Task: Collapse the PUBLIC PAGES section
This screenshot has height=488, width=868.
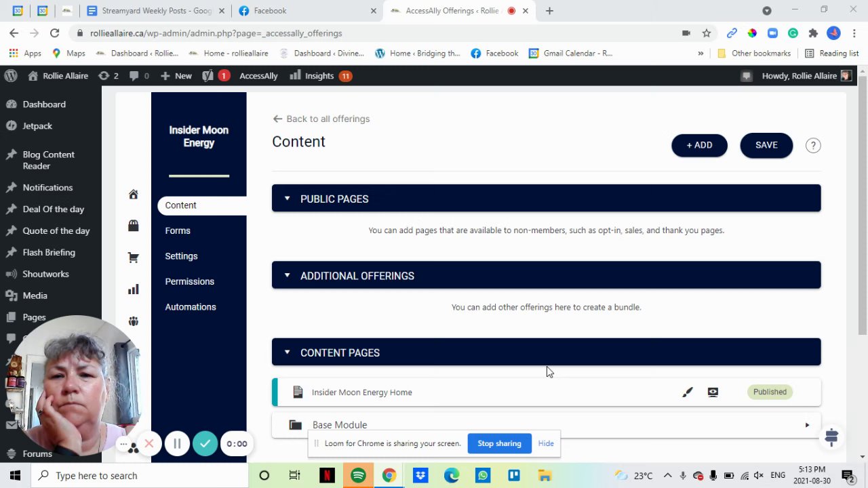Action: pos(287,199)
